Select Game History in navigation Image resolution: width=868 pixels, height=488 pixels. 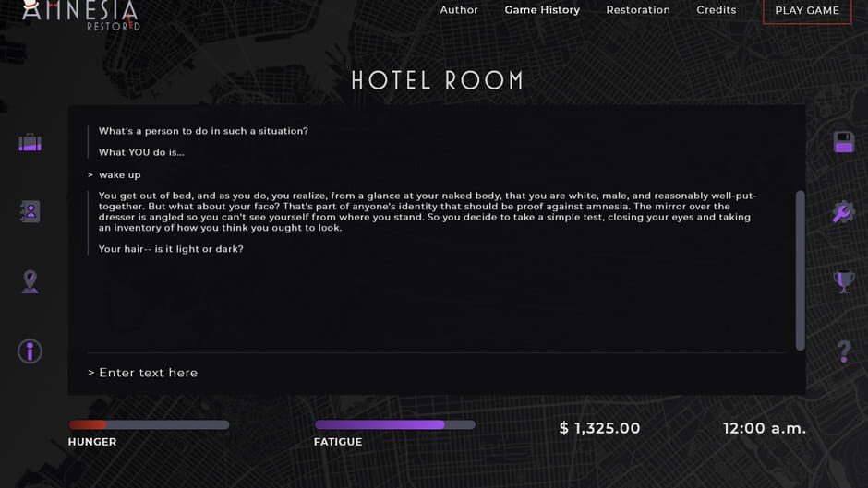coord(542,10)
